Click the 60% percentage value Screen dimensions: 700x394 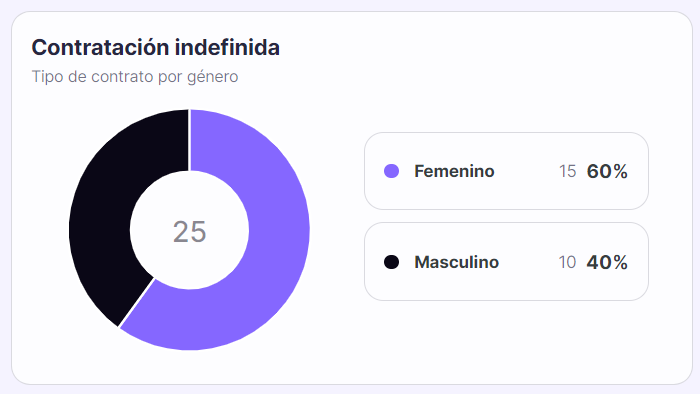(x=607, y=171)
